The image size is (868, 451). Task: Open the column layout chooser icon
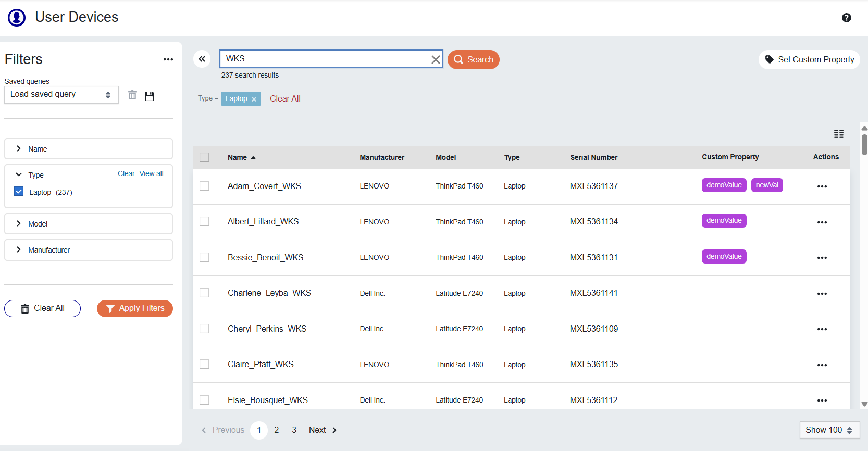coord(838,134)
